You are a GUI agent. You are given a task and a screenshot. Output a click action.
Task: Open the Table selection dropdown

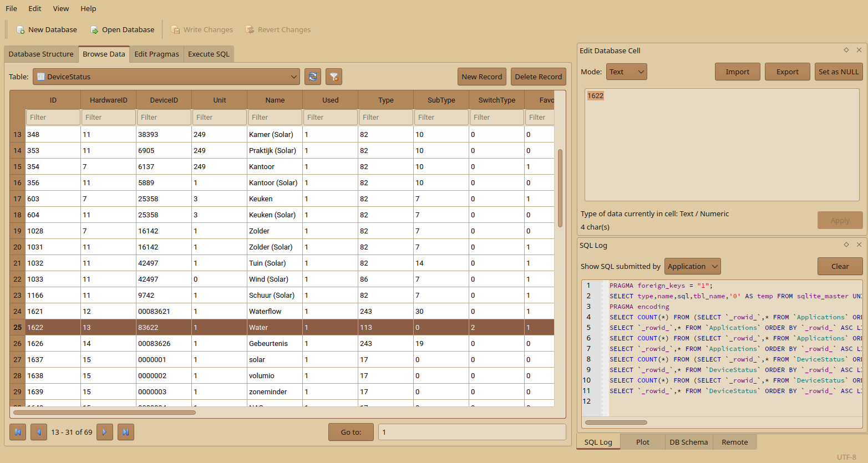pos(166,77)
